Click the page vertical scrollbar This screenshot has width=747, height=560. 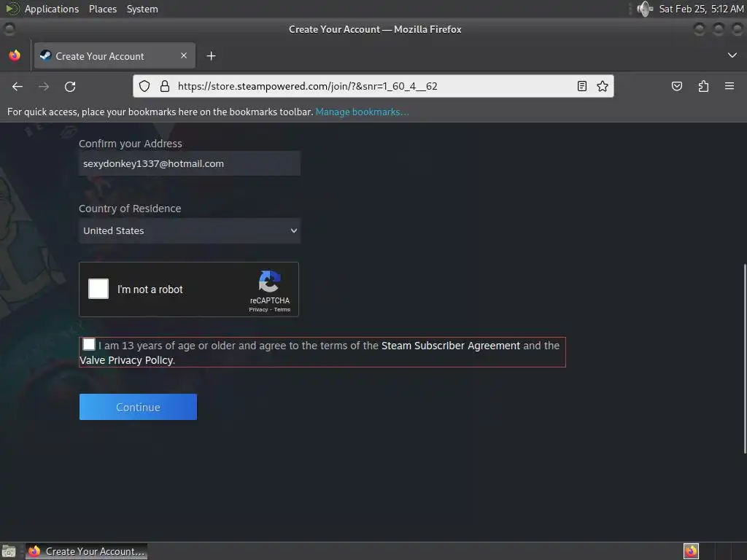[x=744, y=358]
